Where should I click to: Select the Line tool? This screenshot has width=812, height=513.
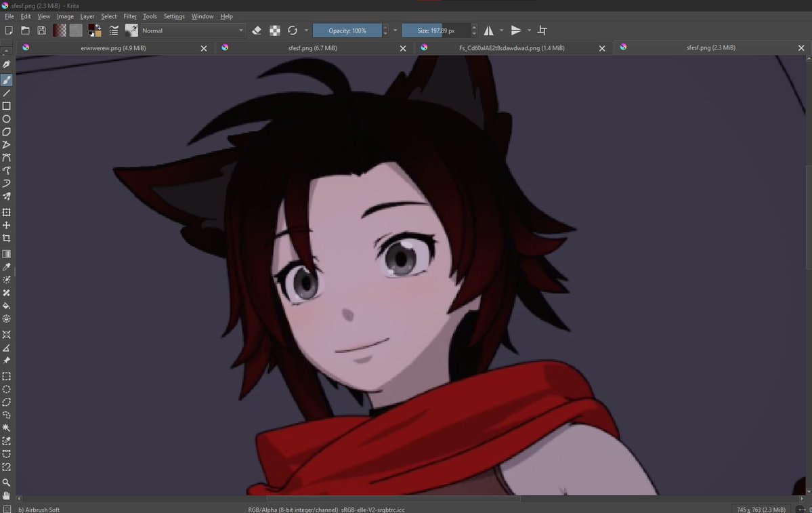coord(6,93)
